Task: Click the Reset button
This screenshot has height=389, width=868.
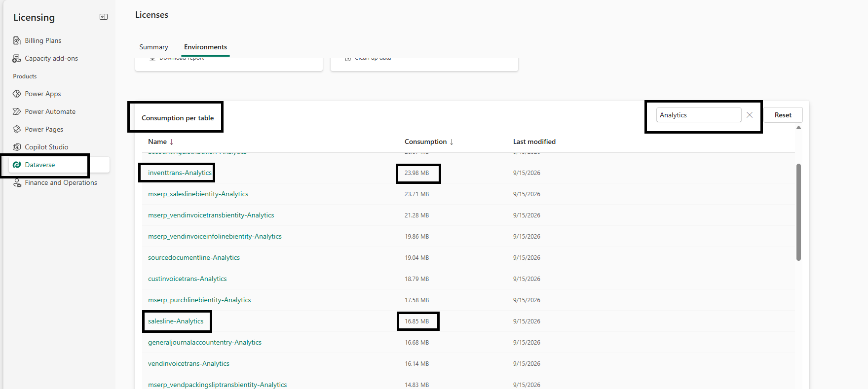Action: (x=783, y=115)
